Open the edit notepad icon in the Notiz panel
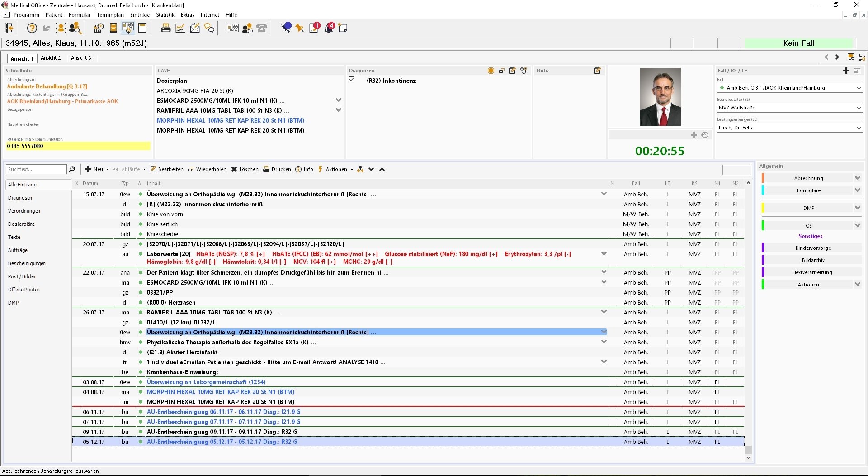Screen dimensions: 868x476 click(x=598, y=71)
